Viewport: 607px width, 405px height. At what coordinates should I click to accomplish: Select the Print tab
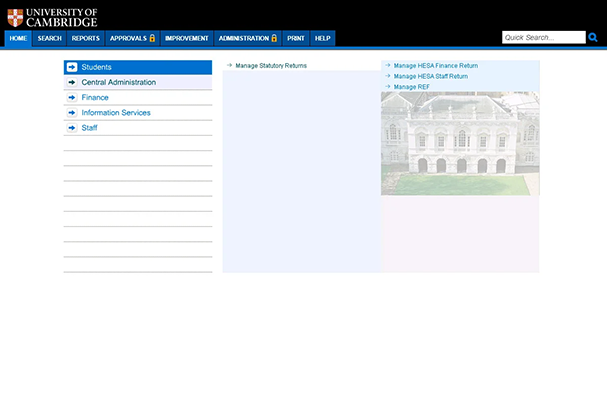(x=296, y=38)
